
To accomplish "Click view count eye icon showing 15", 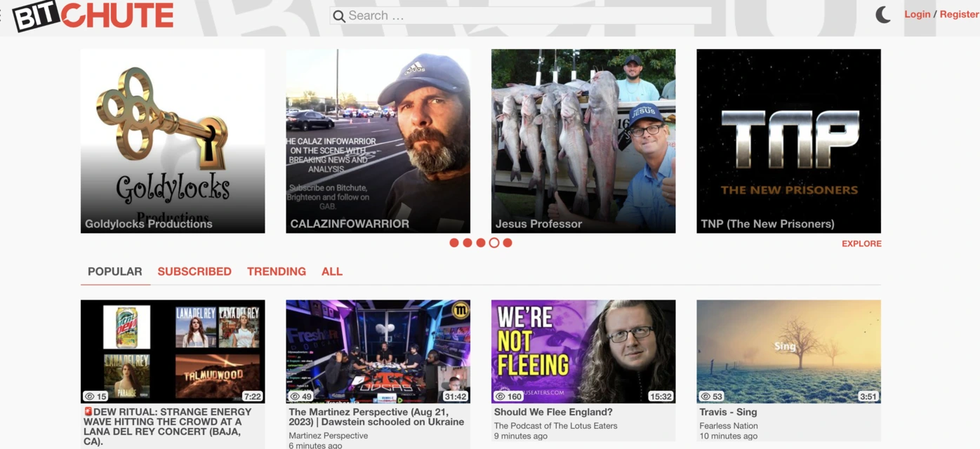I will click(x=90, y=396).
